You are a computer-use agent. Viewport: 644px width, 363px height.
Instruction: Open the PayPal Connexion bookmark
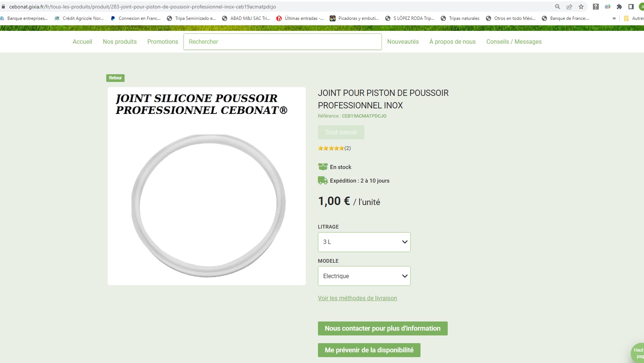coord(135,18)
